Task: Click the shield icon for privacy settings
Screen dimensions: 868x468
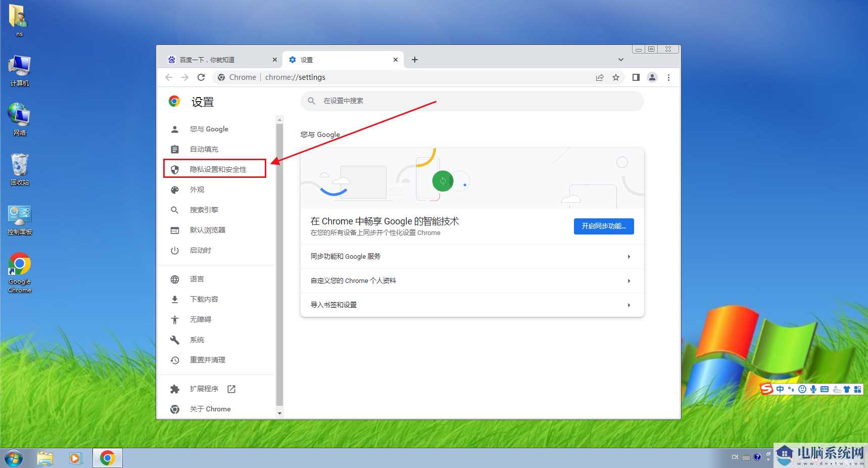Action: point(175,169)
